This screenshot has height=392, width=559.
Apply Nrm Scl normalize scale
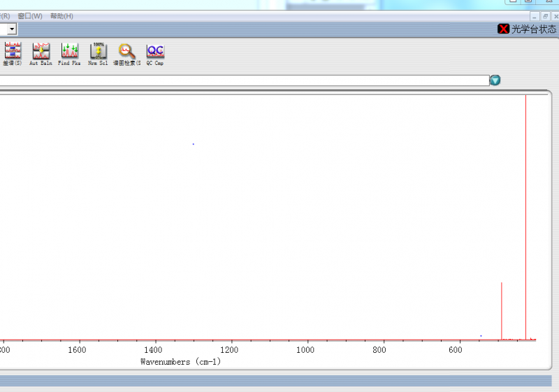coord(98,53)
